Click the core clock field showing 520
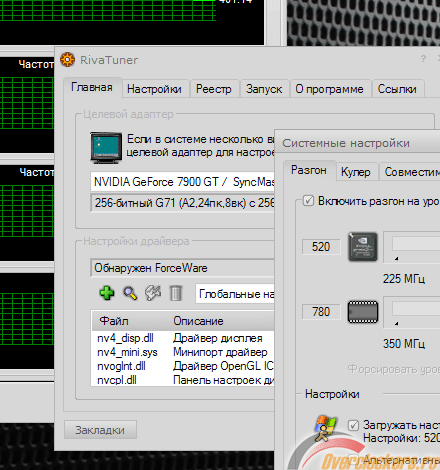Viewport: 440px width, 470px height. pyautogui.click(x=321, y=247)
